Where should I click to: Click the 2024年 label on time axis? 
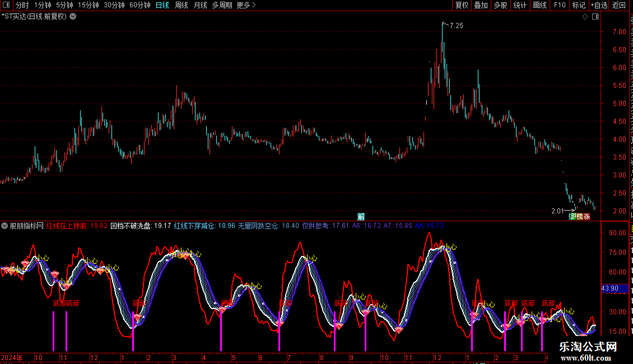pyautogui.click(x=12, y=357)
